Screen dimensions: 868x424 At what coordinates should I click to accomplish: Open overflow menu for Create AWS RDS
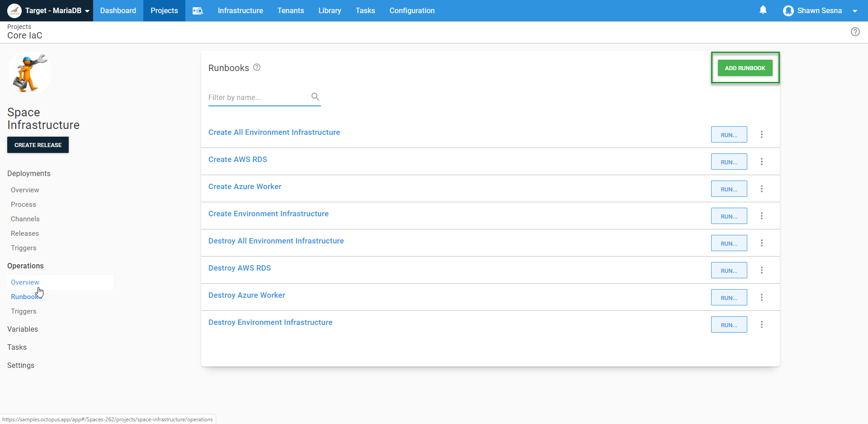[x=762, y=162]
